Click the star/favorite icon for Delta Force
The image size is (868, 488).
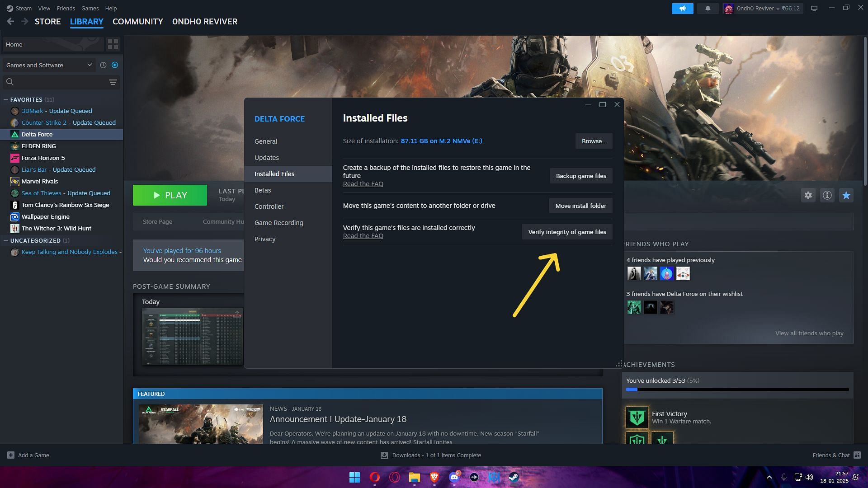coord(847,196)
